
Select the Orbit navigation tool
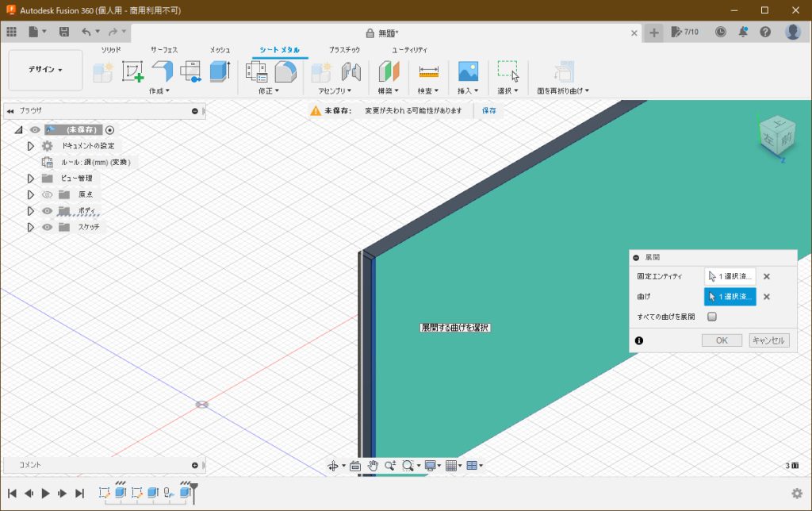[x=333, y=466]
